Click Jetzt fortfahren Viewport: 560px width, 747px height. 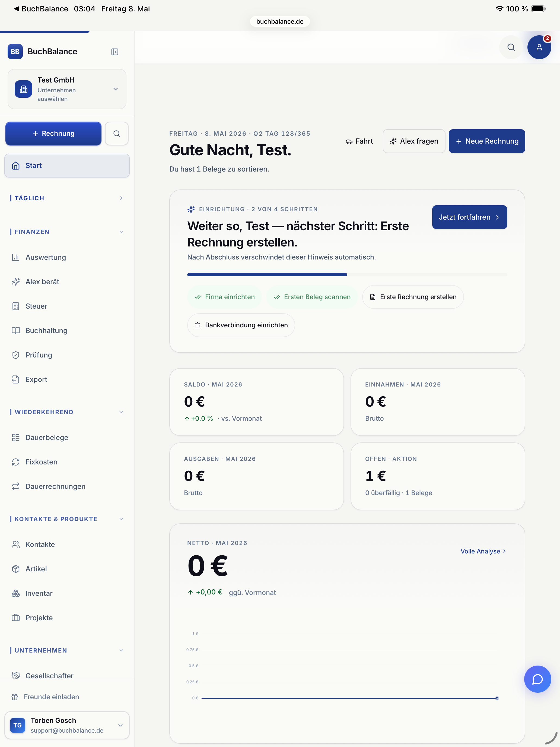[x=470, y=217]
